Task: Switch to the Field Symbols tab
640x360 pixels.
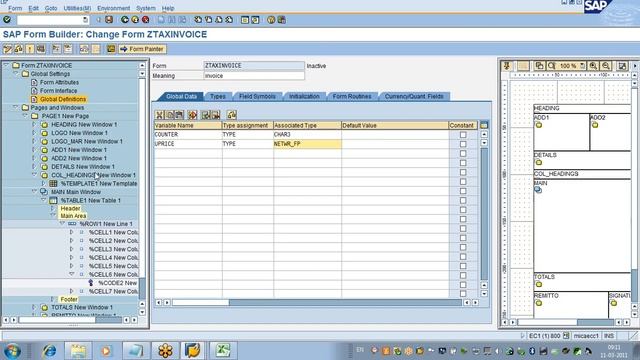Action: point(257,97)
